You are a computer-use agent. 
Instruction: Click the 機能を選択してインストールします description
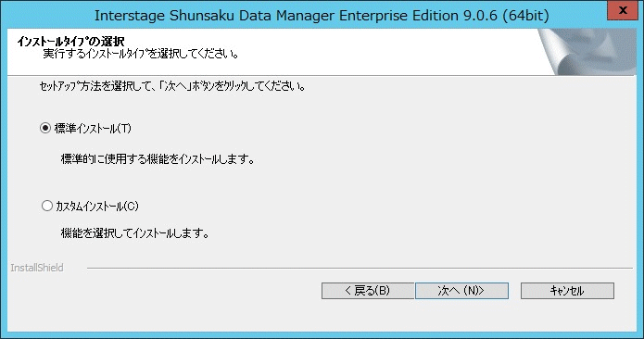click(x=135, y=233)
